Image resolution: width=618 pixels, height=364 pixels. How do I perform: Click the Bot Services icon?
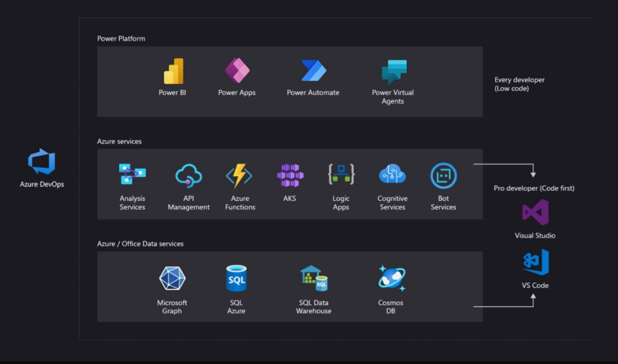(443, 176)
